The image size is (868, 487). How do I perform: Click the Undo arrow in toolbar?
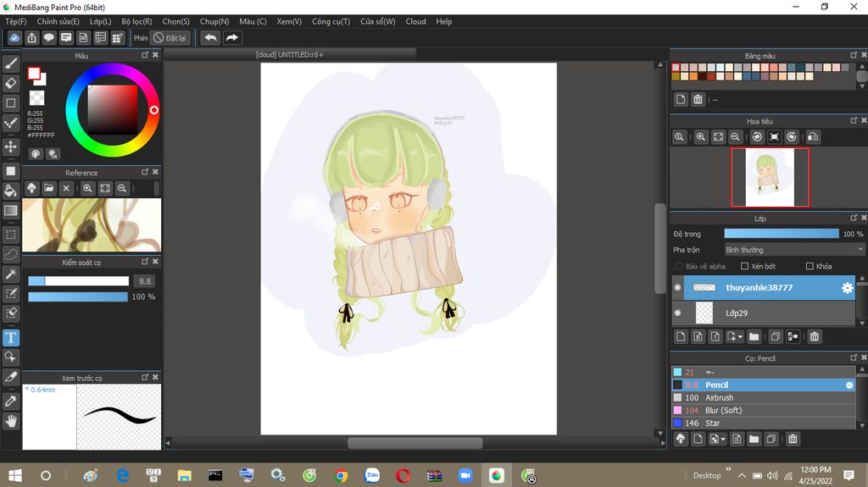tap(210, 37)
